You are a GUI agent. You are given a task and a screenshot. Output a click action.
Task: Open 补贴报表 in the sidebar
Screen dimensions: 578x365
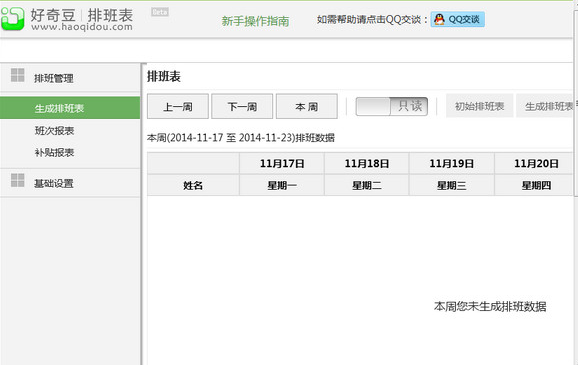click(x=55, y=153)
